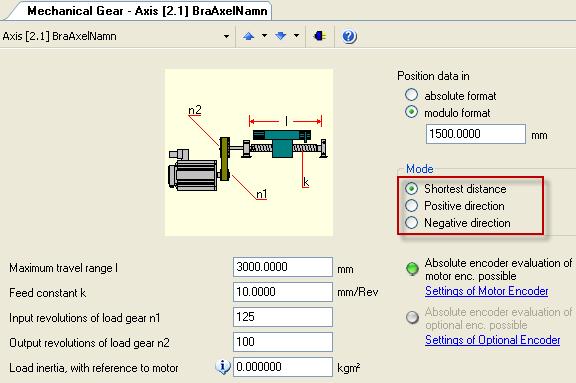This screenshot has width=576, height=383.
Task: Click the gray optional encoder status indicator
Action: [412, 317]
